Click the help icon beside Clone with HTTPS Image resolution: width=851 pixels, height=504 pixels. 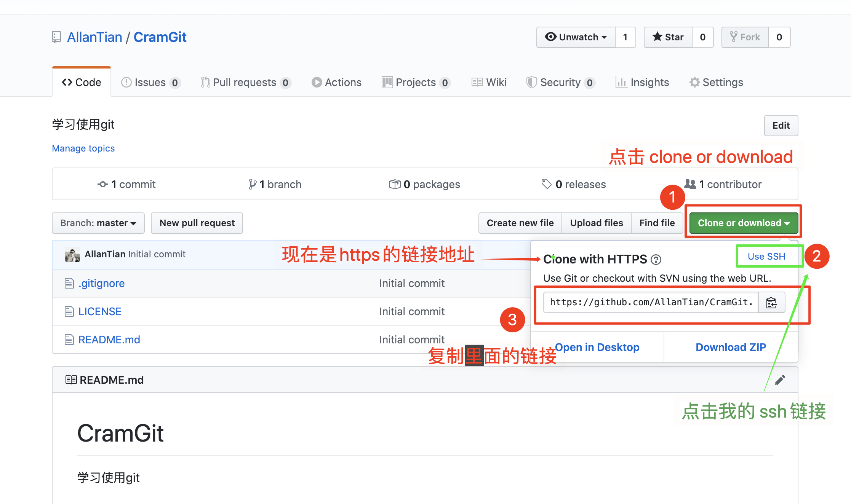click(x=656, y=260)
